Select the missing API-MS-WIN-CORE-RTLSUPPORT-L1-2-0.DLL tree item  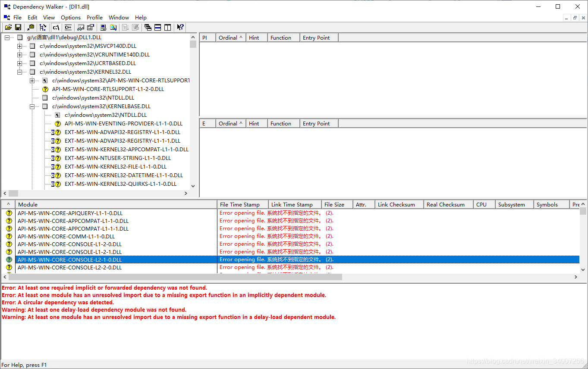coord(108,89)
